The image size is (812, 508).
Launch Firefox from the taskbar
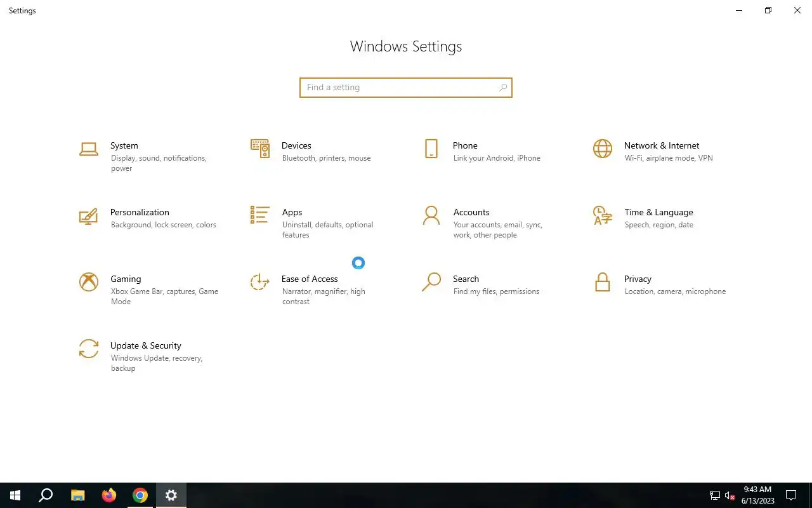(109, 495)
